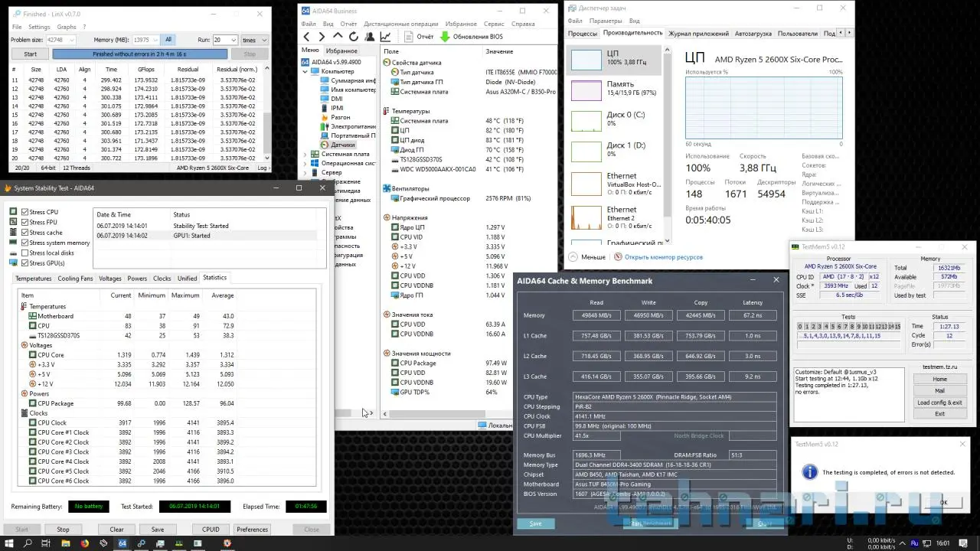This screenshot has width=980, height=551.
Task: Uncheck the Stress system memory checkbox
Action: tap(25, 243)
